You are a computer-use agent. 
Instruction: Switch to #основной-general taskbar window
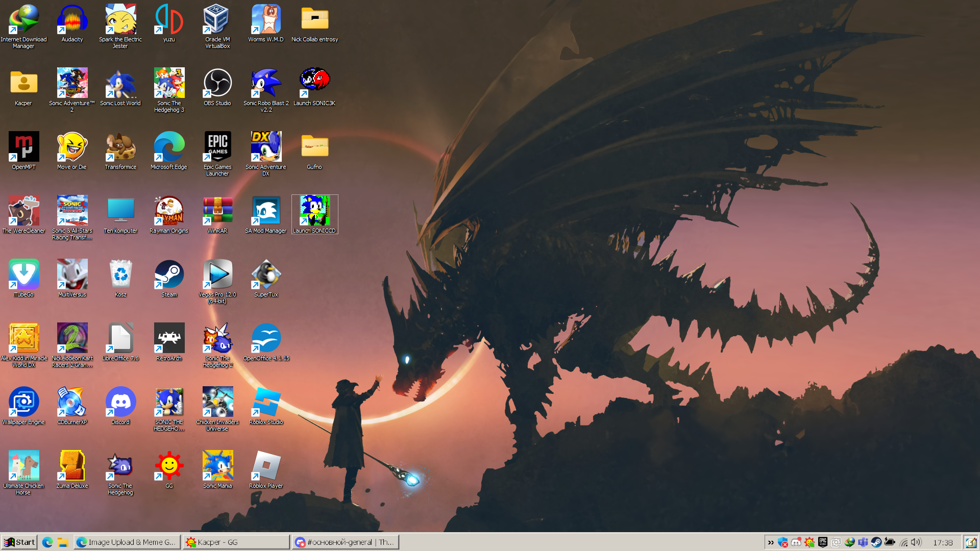click(x=346, y=542)
